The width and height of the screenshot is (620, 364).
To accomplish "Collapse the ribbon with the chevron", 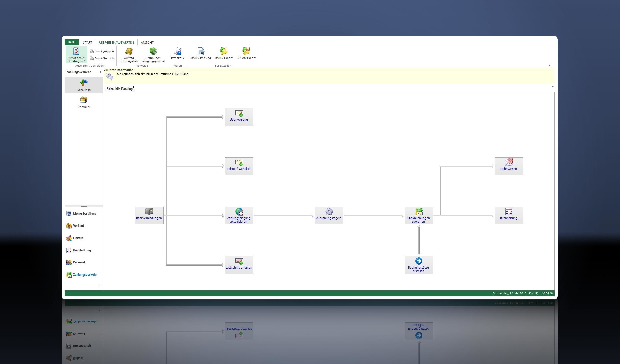I will pyautogui.click(x=550, y=65).
